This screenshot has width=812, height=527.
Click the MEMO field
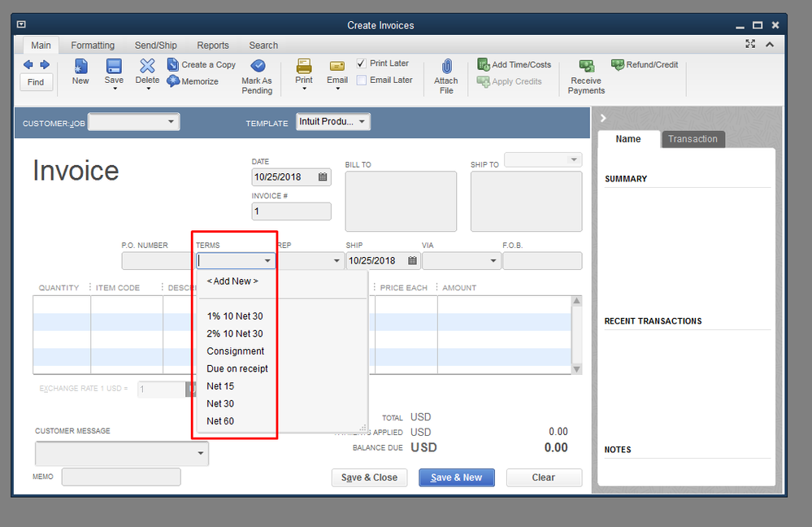121,477
